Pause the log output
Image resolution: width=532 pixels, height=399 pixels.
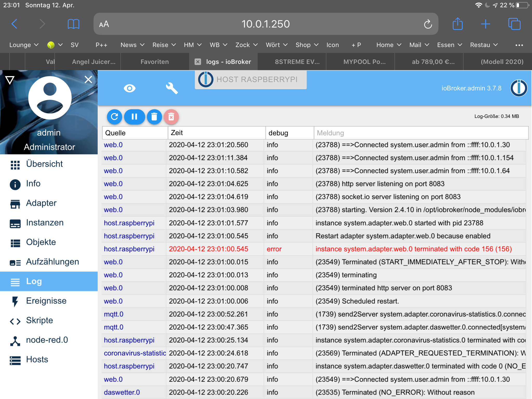pos(134,117)
